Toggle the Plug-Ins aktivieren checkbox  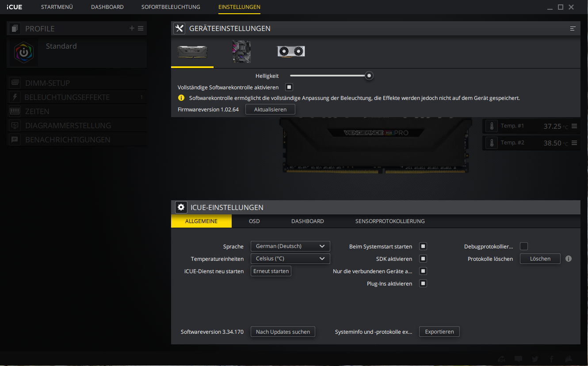pos(423,283)
